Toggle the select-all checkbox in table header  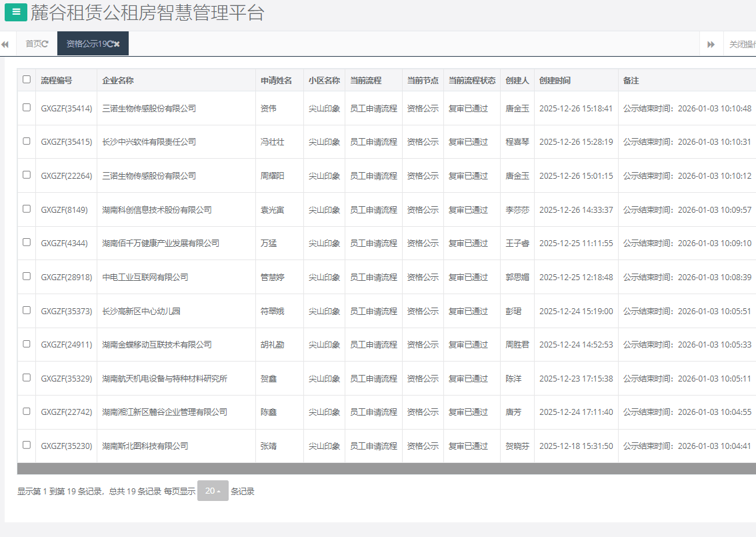coord(27,79)
